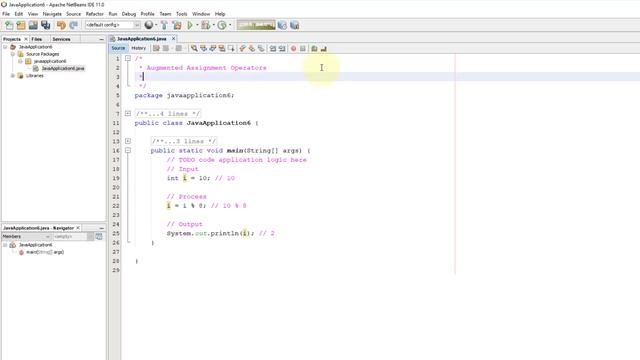
Task: Switch to the Files tab
Action: point(37,39)
